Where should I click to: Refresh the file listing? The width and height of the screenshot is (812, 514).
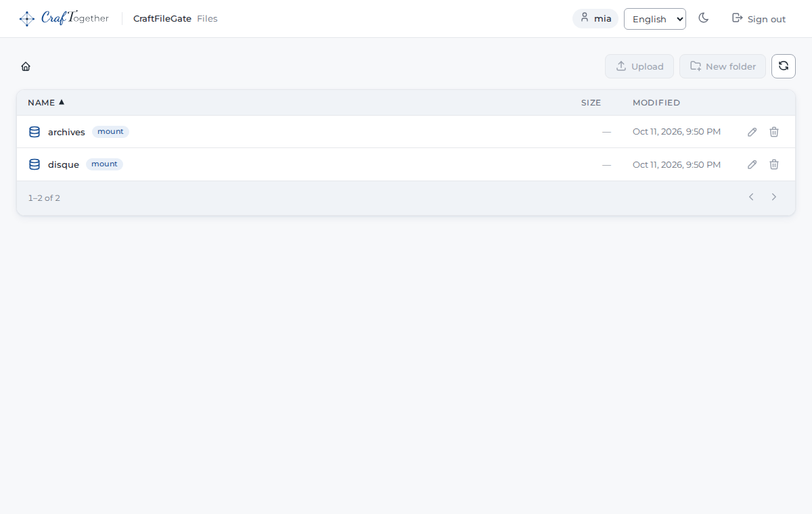[784, 66]
